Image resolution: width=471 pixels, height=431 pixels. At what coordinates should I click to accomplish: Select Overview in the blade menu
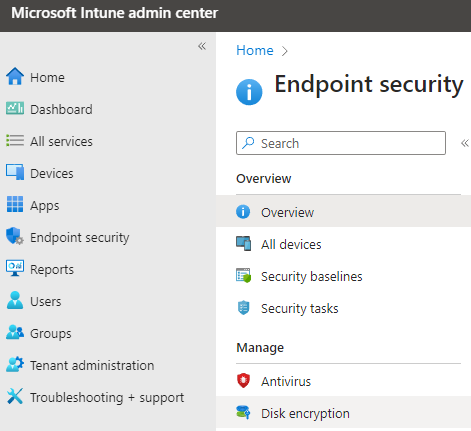343,211
